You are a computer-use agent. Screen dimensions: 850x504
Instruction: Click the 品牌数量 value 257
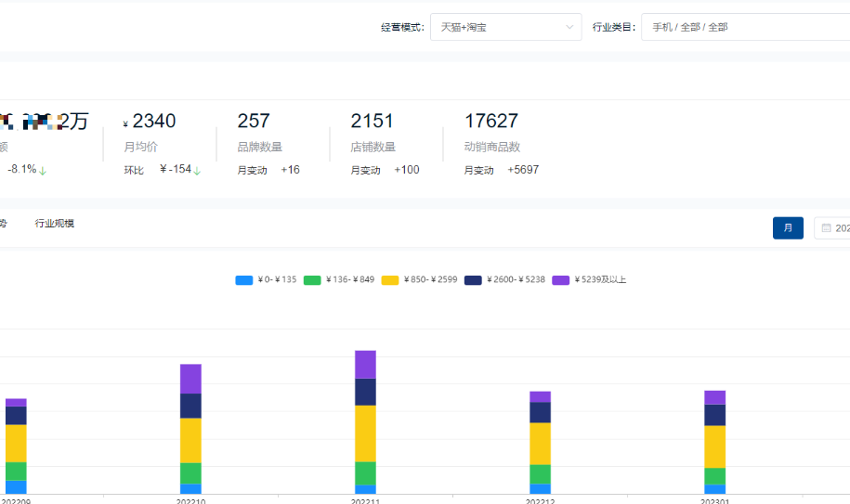pos(254,122)
